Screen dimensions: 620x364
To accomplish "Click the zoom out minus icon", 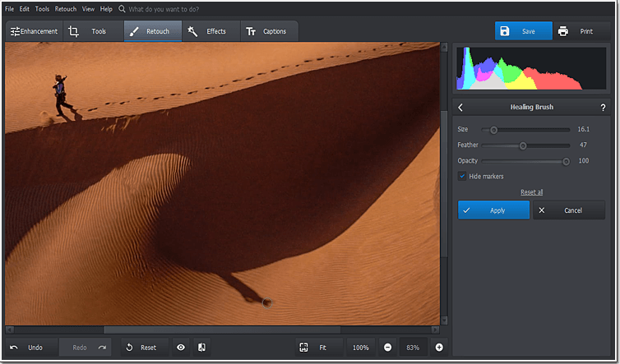I will click(x=388, y=348).
